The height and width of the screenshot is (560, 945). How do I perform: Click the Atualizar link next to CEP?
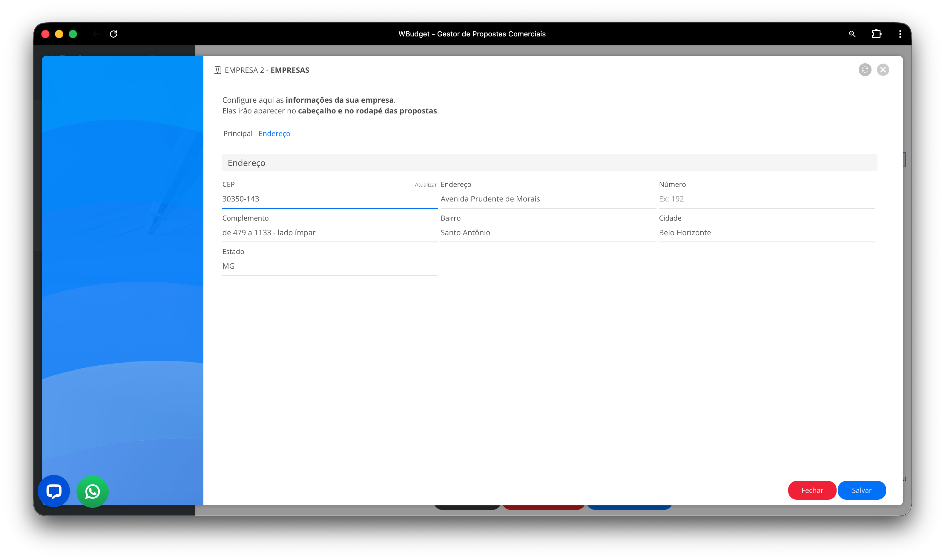pyautogui.click(x=426, y=184)
